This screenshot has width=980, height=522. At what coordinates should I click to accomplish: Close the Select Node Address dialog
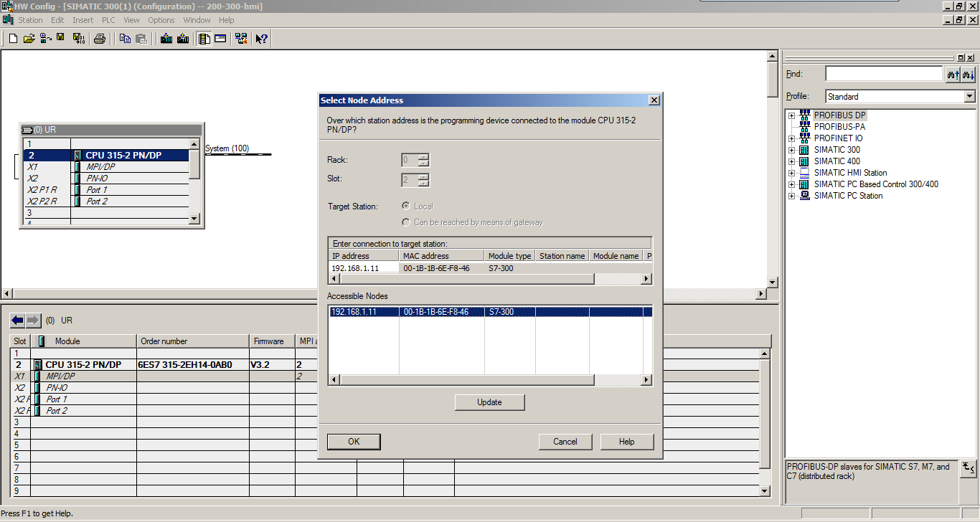654,100
